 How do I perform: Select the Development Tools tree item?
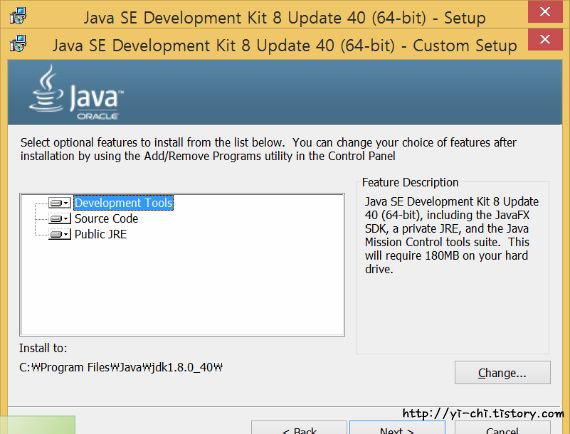[124, 203]
